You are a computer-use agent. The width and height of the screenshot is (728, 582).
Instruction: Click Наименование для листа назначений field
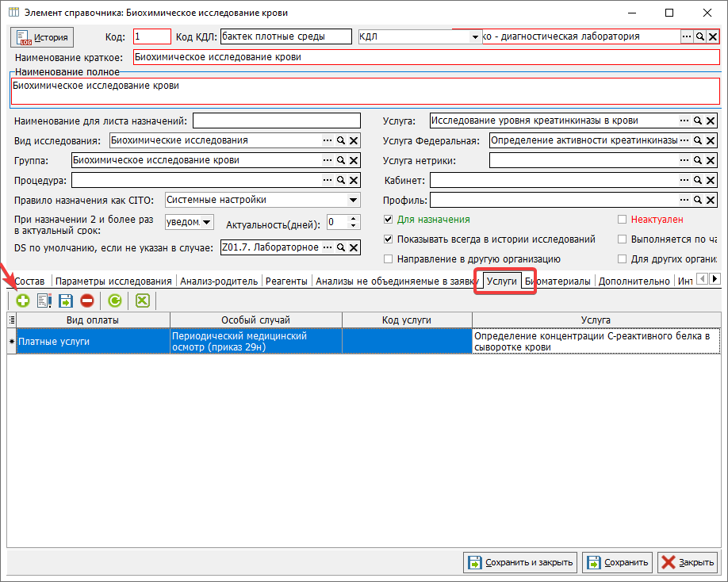point(277,121)
